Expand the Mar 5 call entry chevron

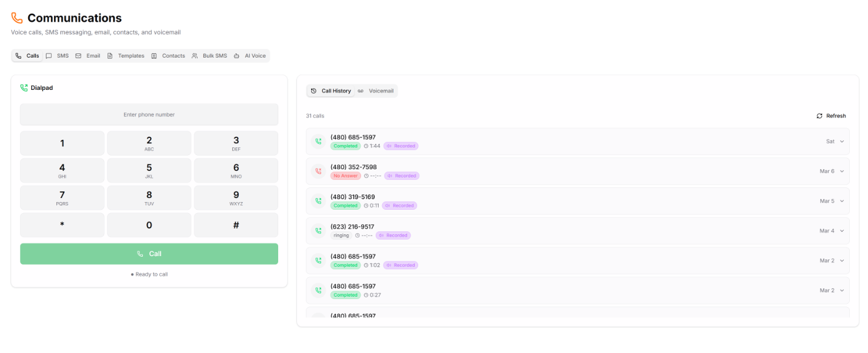(842, 201)
